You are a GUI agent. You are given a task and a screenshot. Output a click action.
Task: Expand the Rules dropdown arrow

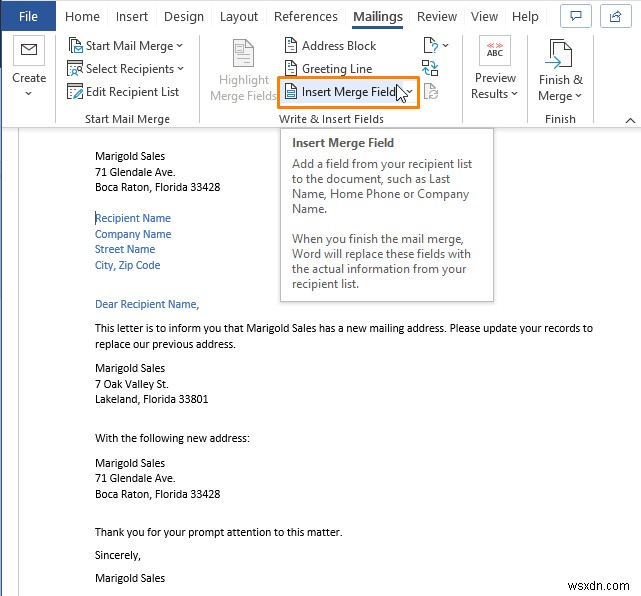pyautogui.click(x=445, y=45)
